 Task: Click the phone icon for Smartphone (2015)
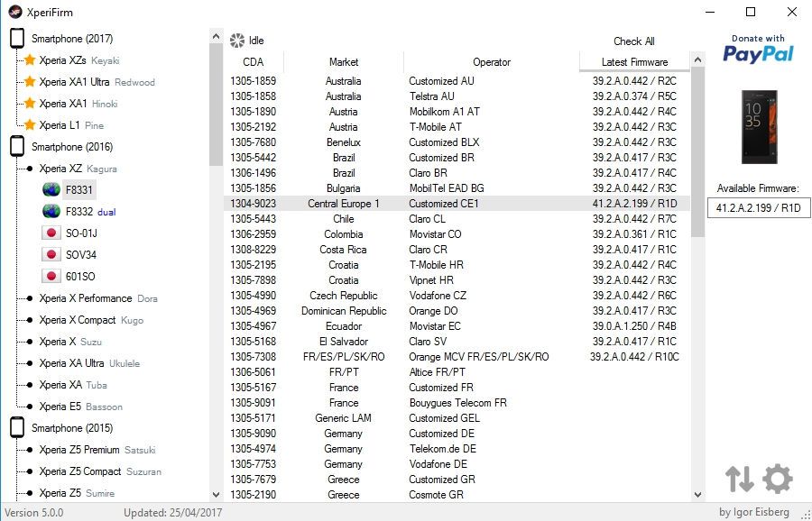pos(17,428)
